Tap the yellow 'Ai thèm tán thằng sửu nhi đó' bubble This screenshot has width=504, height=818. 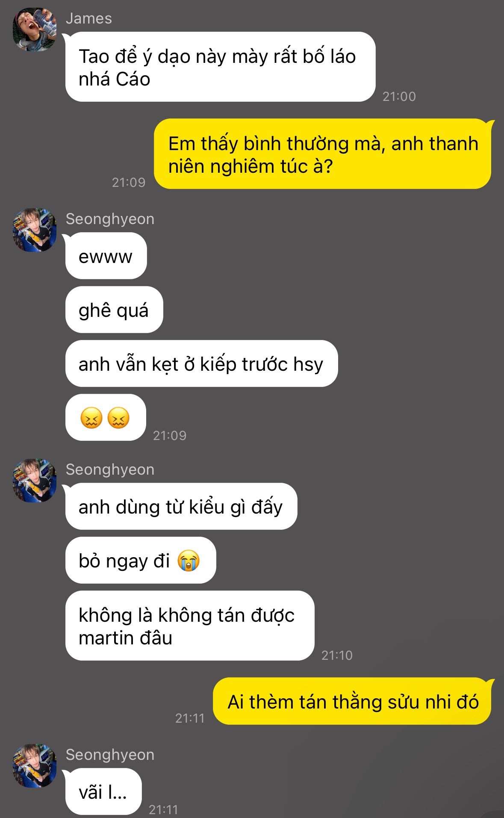tap(353, 701)
